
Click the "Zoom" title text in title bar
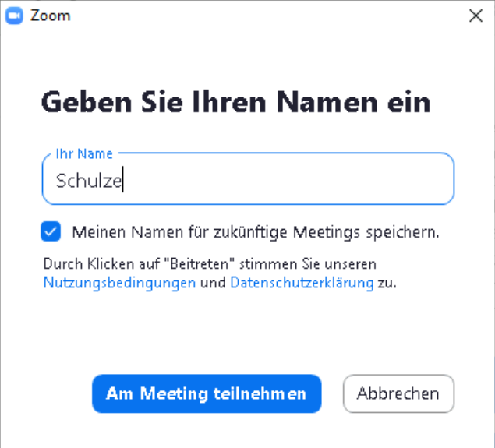[51, 16]
